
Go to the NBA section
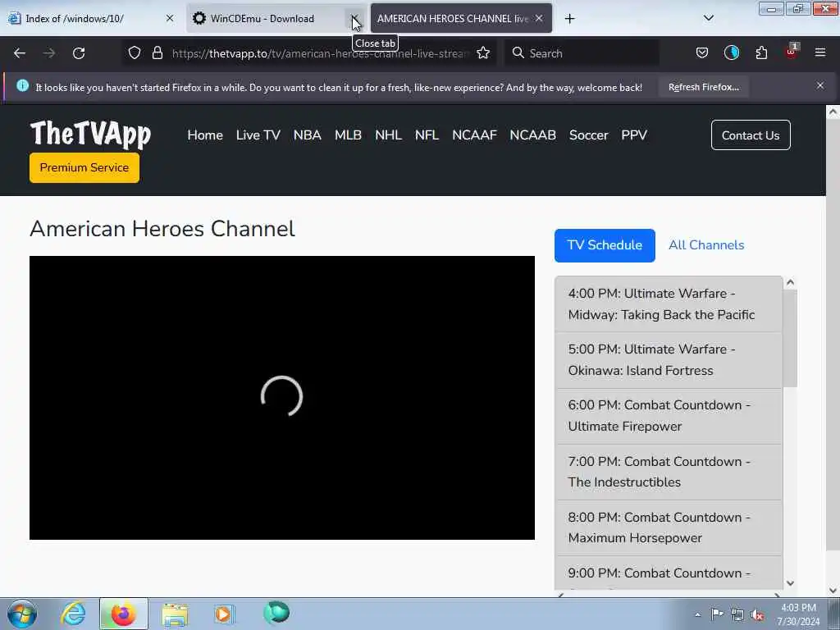point(308,135)
